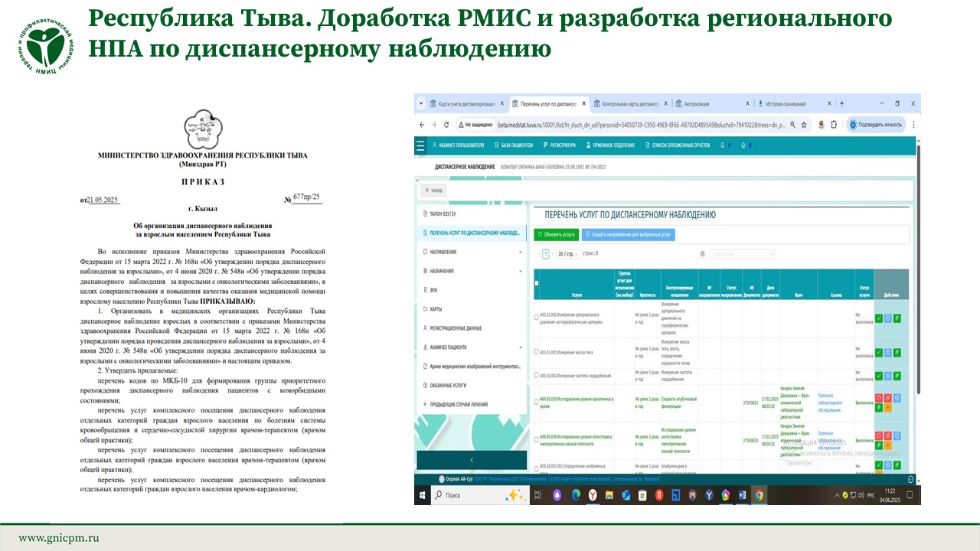This screenshot has height=551, width=980.
Task: Click the green Обновить услуги button
Action: [x=557, y=235]
